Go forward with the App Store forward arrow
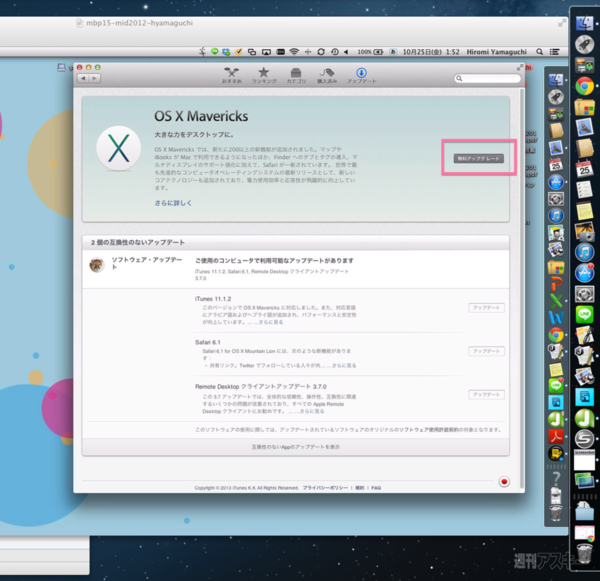The width and height of the screenshot is (600, 581). [95, 78]
